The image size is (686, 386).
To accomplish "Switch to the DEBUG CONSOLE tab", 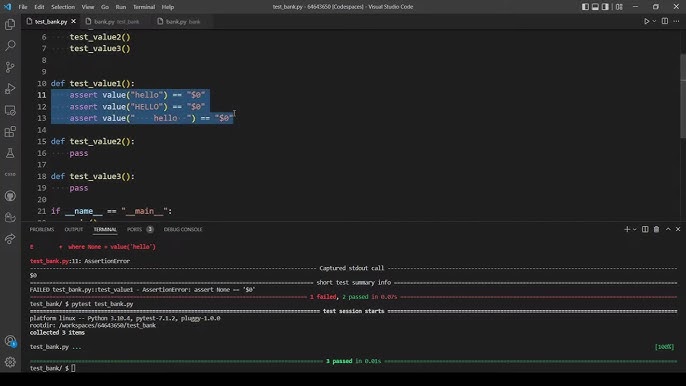I will (x=183, y=229).
